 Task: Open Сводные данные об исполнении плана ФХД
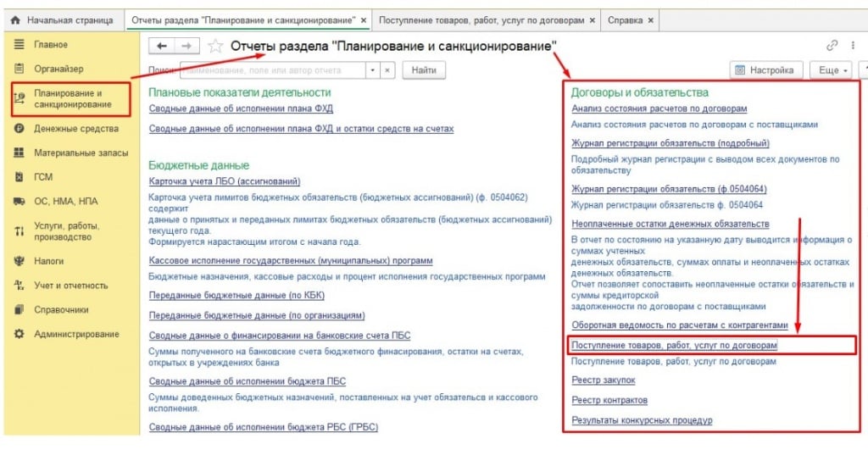point(241,108)
